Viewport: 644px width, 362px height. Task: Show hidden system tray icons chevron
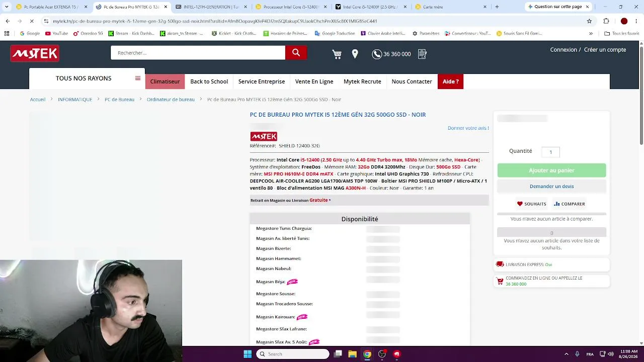tap(566, 354)
